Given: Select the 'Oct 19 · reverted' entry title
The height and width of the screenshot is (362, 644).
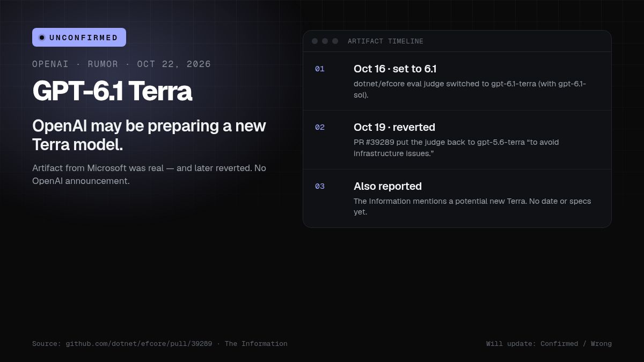Looking at the screenshot, I should point(394,127).
